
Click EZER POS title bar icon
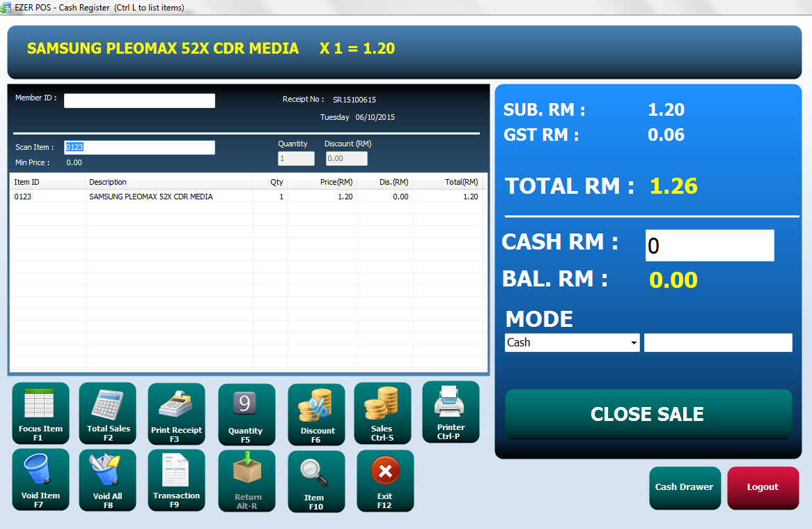pyautogui.click(x=6, y=8)
